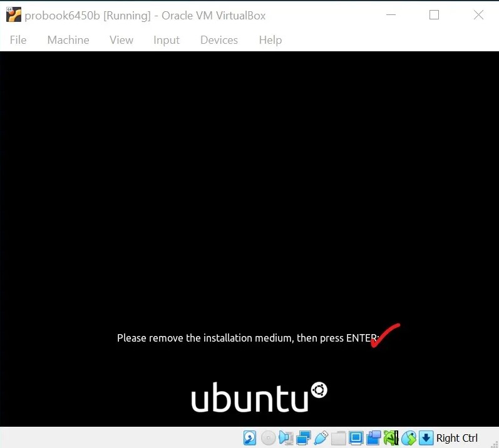Click the USB devices status icon

321,438
